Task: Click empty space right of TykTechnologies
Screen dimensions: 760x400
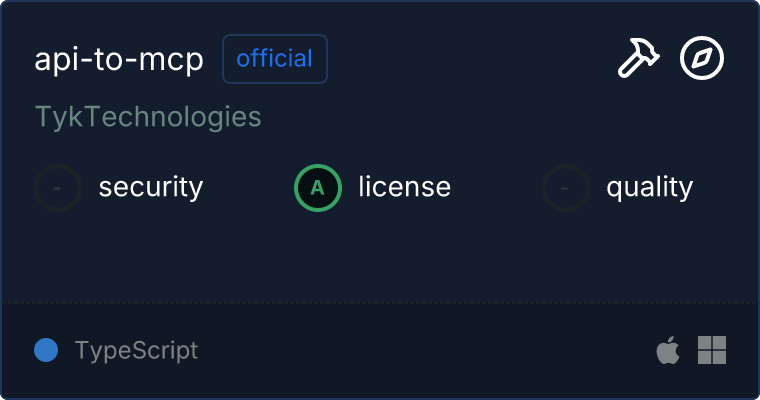Action: pos(480,117)
